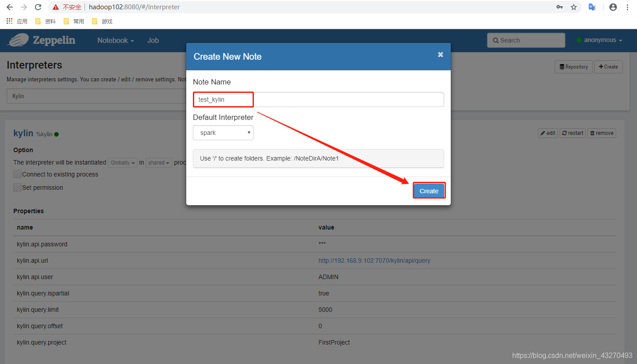Open the Chrome profile avatar icon
This screenshot has height=364, width=637.
click(613, 7)
